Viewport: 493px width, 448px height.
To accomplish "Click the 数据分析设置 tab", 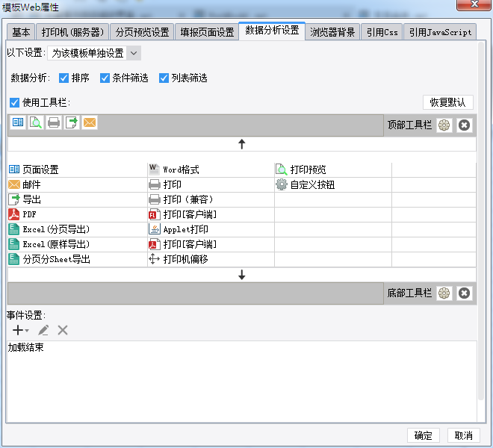I will 272,31.
